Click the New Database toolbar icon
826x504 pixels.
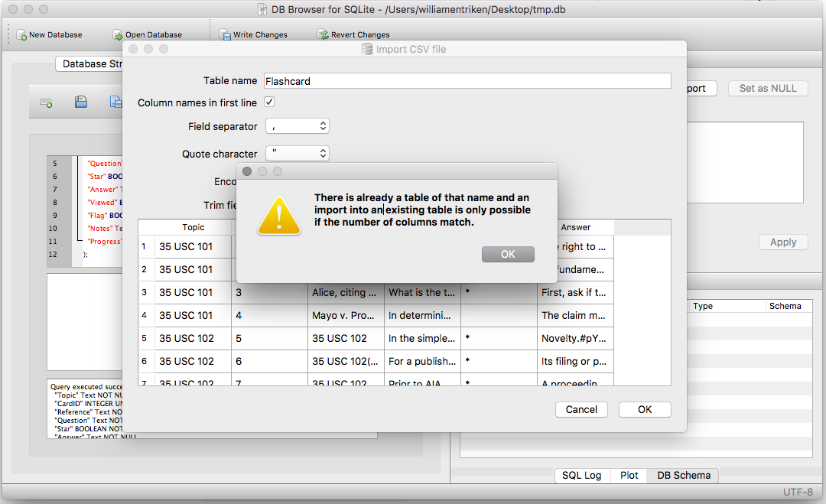[x=21, y=34]
